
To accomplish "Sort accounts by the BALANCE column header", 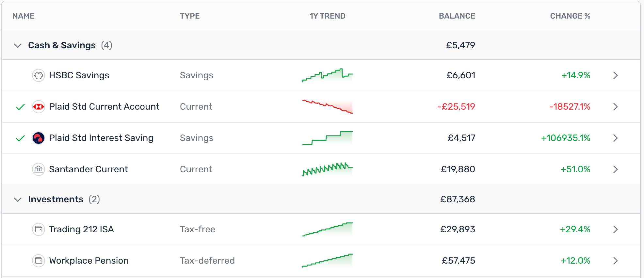I will coord(457,16).
